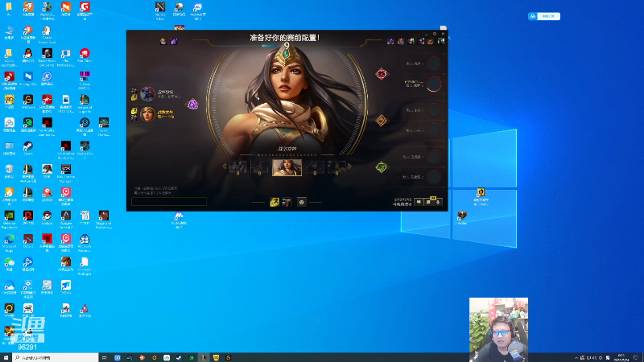Click the second enemy summoner slot circle
This screenshot has width=644, height=362.
tap(434, 84)
